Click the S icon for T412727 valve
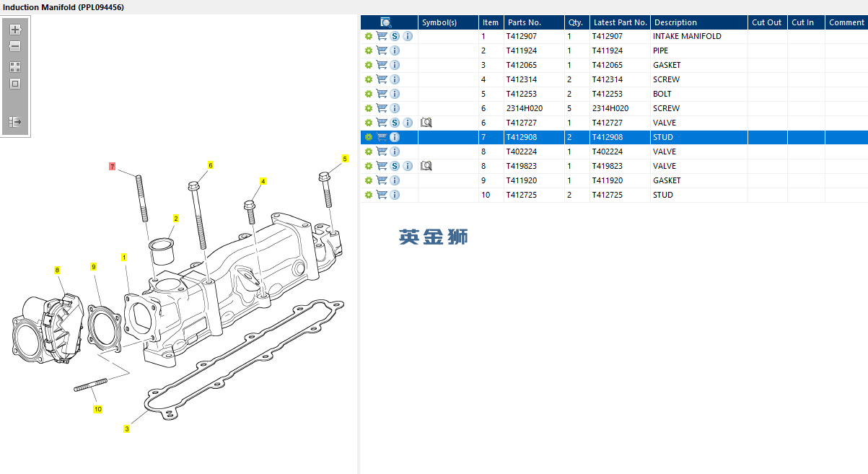The width and height of the screenshot is (868, 474). (x=395, y=123)
